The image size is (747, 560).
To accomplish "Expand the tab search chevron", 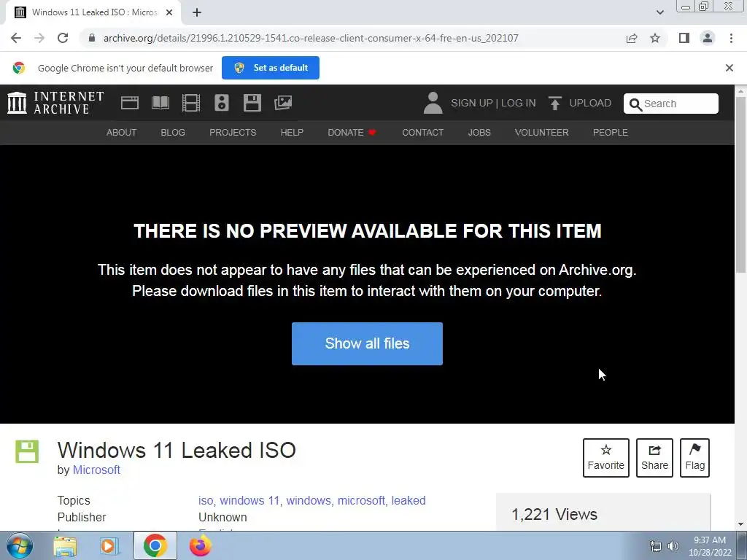I will point(659,12).
